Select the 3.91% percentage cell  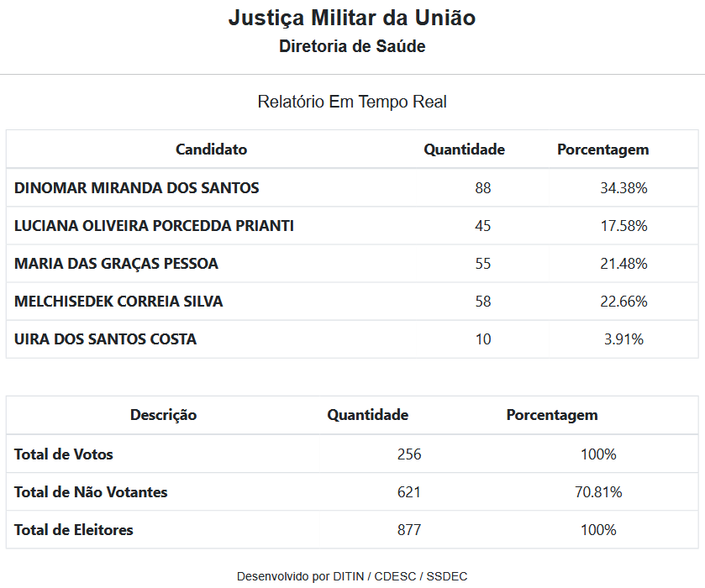coord(623,339)
